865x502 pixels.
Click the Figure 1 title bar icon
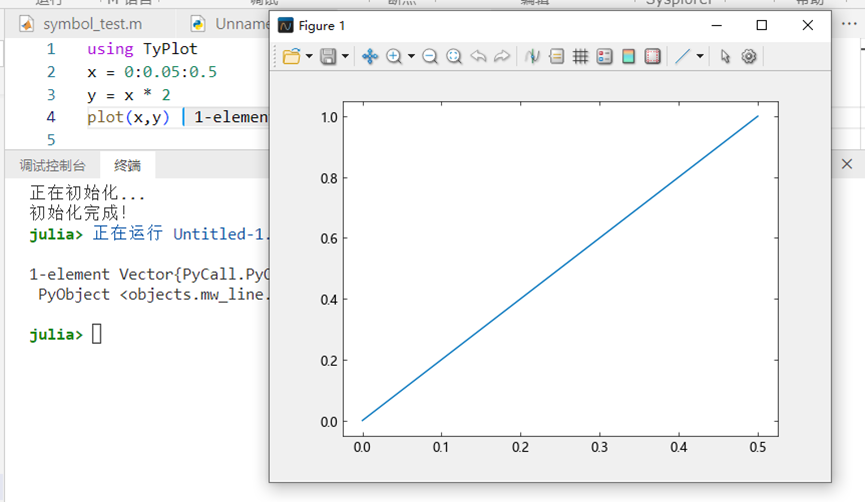pos(285,25)
